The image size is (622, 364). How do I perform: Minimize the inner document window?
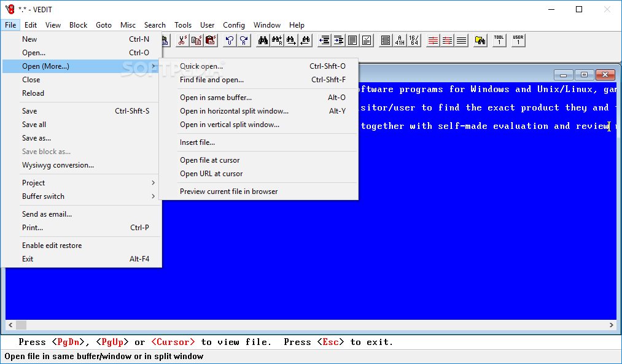coord(563,74)
